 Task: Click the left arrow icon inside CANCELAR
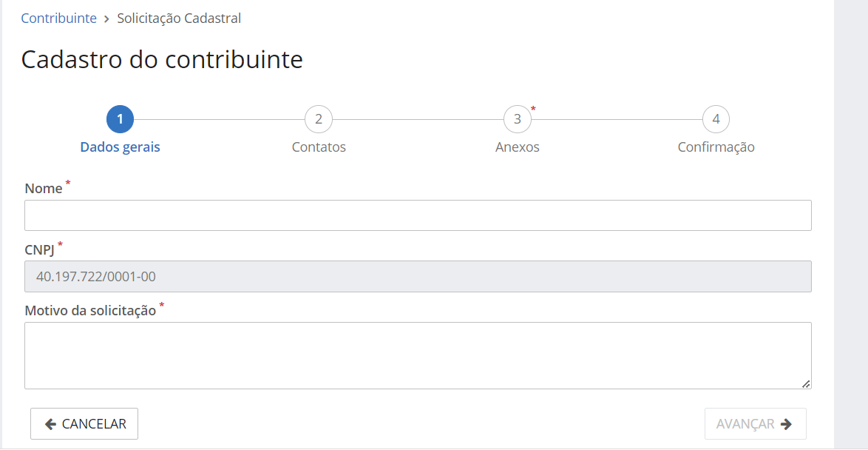(x=50, y=423)
